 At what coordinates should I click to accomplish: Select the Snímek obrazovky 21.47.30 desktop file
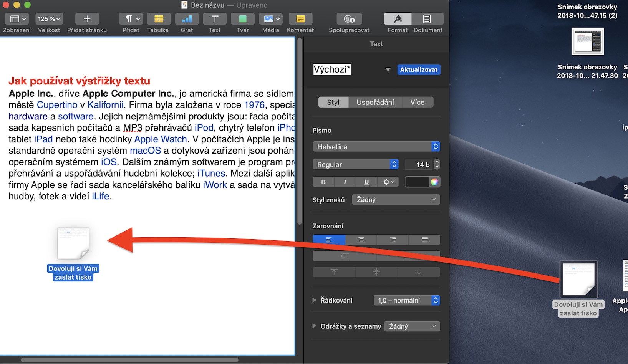588,54
